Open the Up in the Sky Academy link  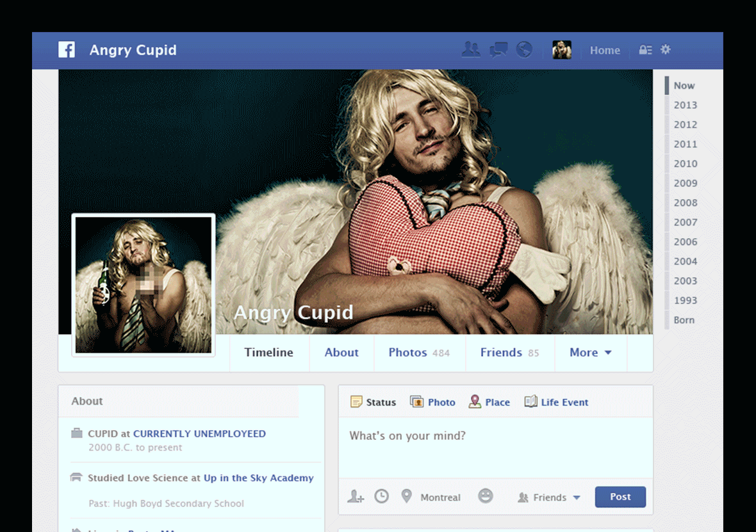pos(258,478)
